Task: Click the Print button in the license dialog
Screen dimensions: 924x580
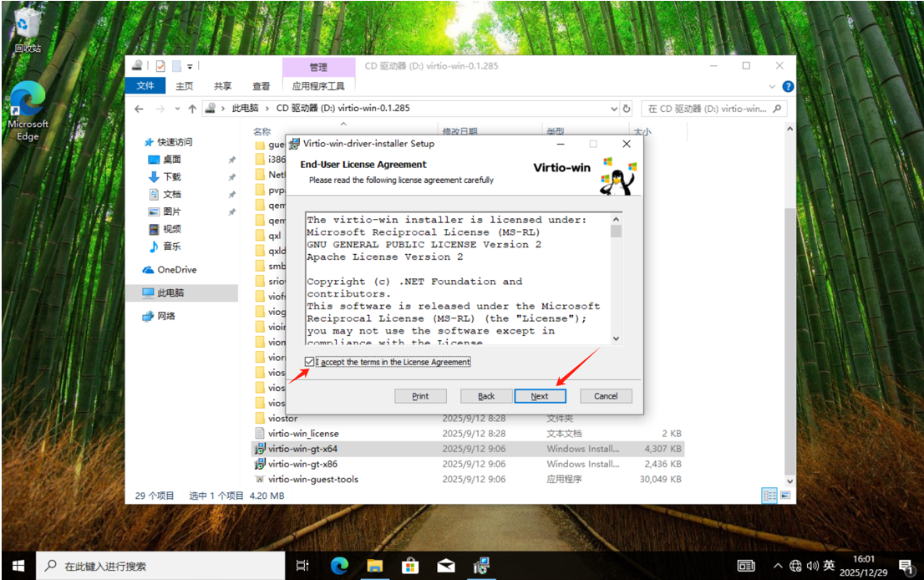Action: coord(420,396)
